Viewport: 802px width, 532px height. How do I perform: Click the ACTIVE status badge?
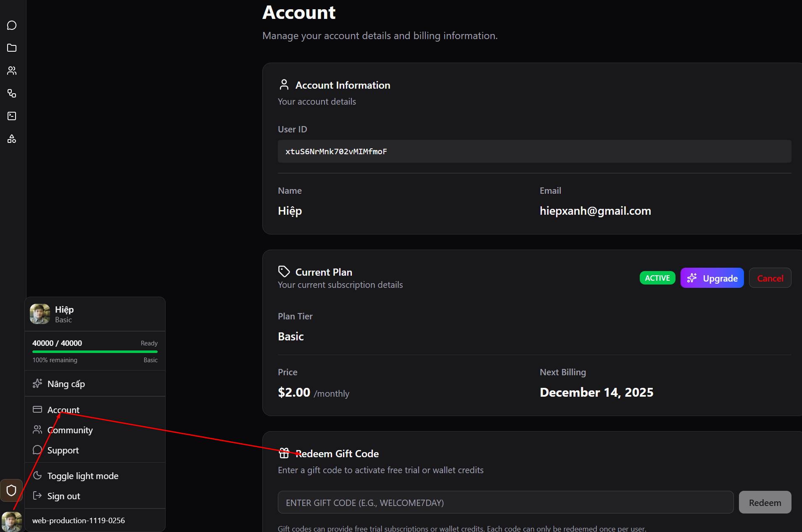657,278
